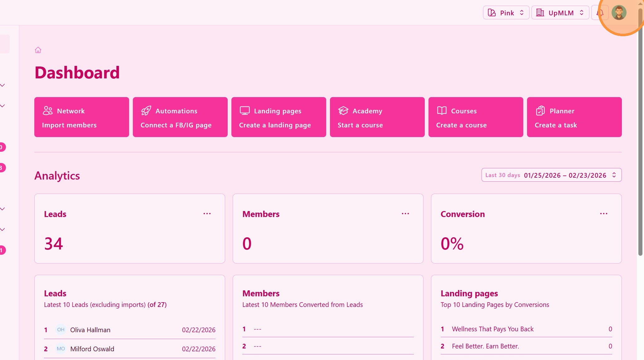
Task: Click the notification bell icon
Action: point(599,13)
